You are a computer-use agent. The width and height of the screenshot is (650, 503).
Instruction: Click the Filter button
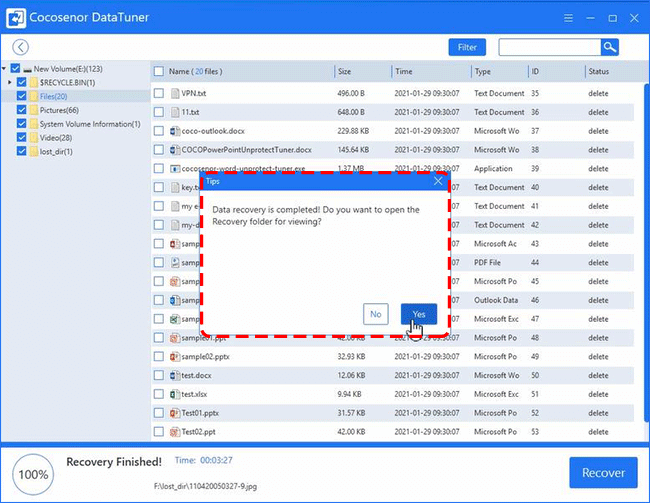click(467, 47)
